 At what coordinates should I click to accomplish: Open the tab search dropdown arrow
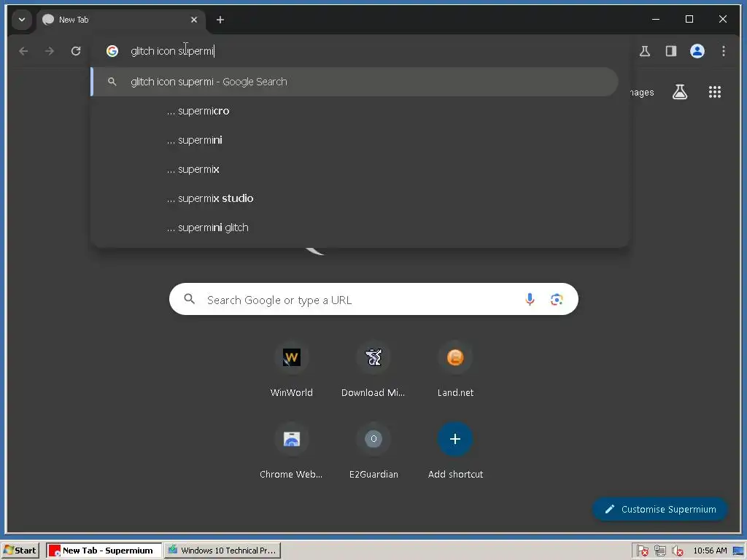click(21, 20)
